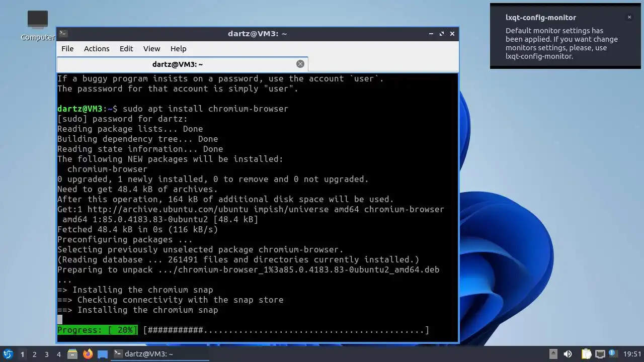This screenshot has width=644, height=362.
Task: Launch the file manager from the panel
Action: [72, 354]
